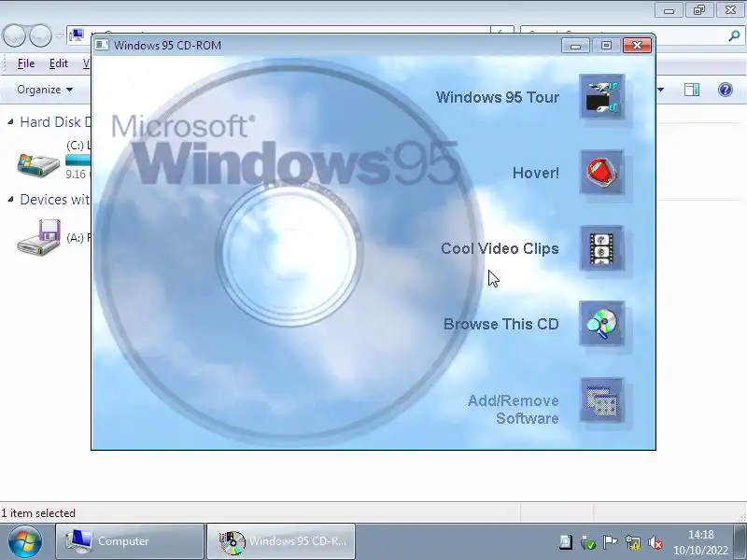The width and height of the screenshot is (747, 560).
Task: Click the Windows 95 Tour label
Action: [498, 97]
